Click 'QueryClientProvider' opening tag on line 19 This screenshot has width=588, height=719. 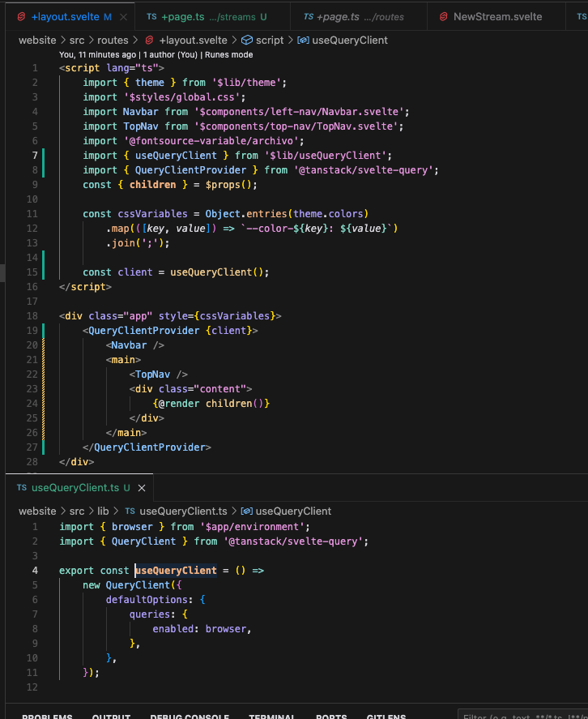click(x=143, y=331)
